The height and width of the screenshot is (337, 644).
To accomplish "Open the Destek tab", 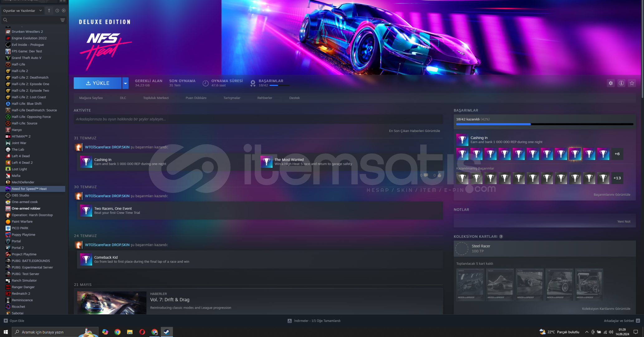I will (295, 98).
